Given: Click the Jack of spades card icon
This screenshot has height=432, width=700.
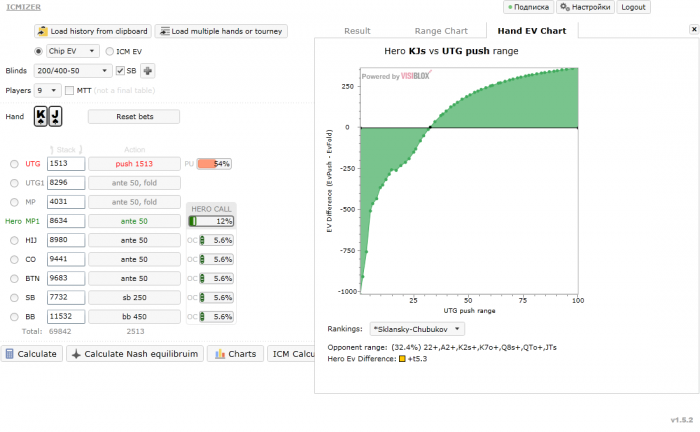Looking at the screenshot, I should point(55,116).
